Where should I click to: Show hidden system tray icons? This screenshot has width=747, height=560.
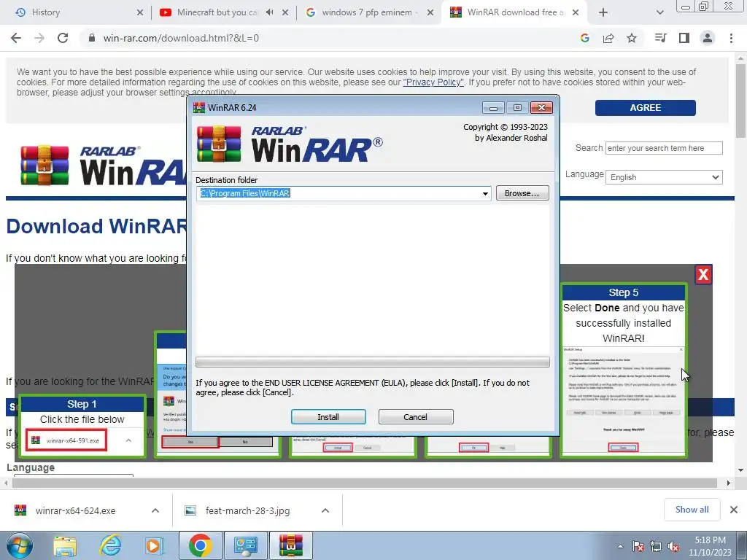620,546
